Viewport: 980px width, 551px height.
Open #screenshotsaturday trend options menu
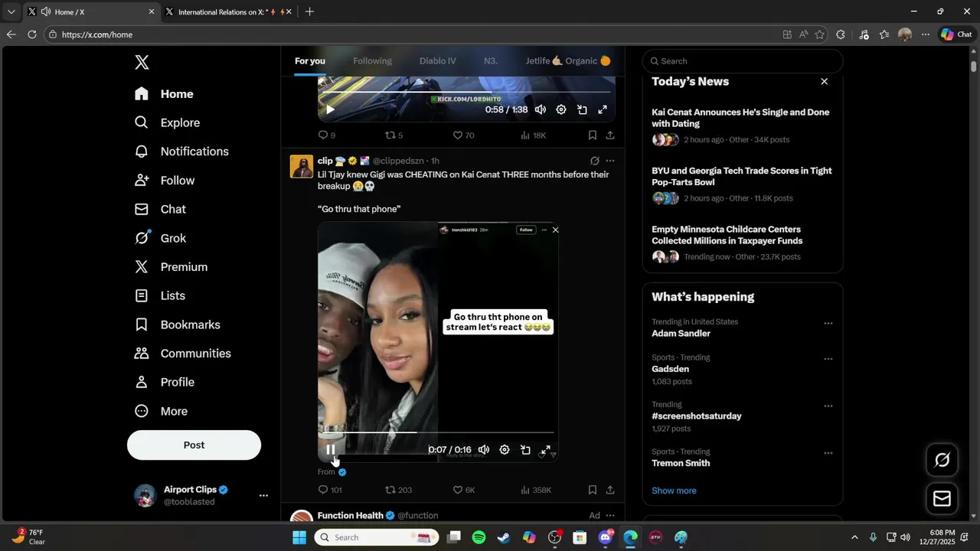pos(828,406)
